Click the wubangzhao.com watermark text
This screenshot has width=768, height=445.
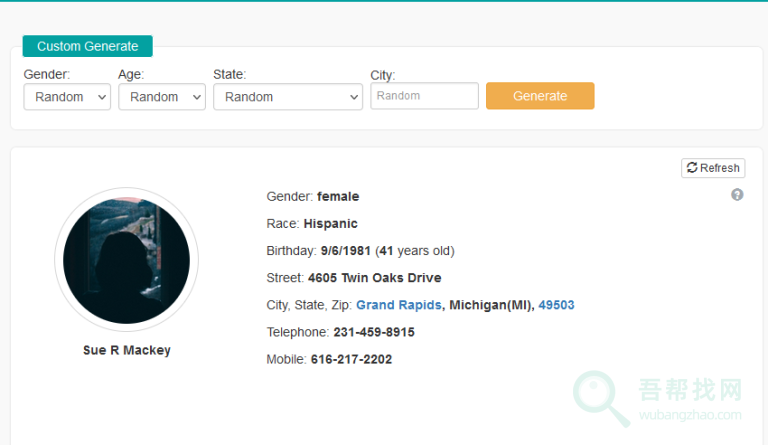point(690,415)
